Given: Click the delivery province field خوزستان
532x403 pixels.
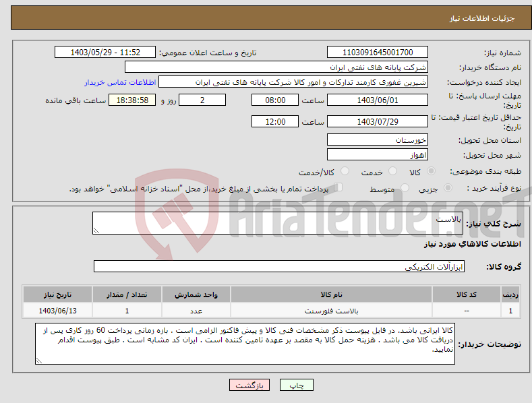Looking at the screenshot, I should (x=378, y=139).
